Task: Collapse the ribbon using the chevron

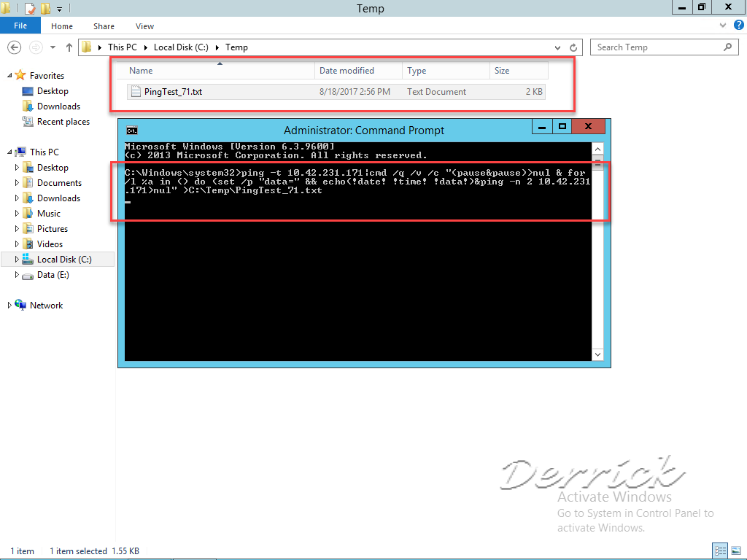Action: (x=722, y=25)
